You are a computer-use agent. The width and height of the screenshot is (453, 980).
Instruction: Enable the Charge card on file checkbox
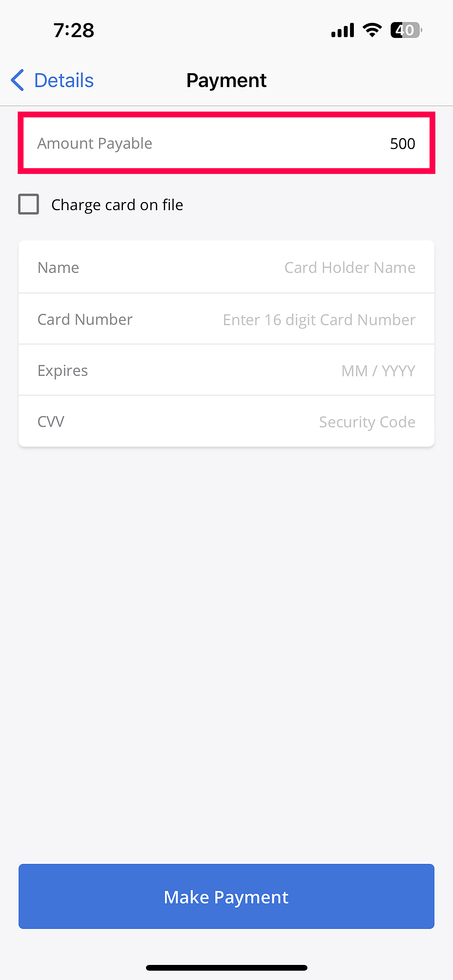[x=29, y=204]
